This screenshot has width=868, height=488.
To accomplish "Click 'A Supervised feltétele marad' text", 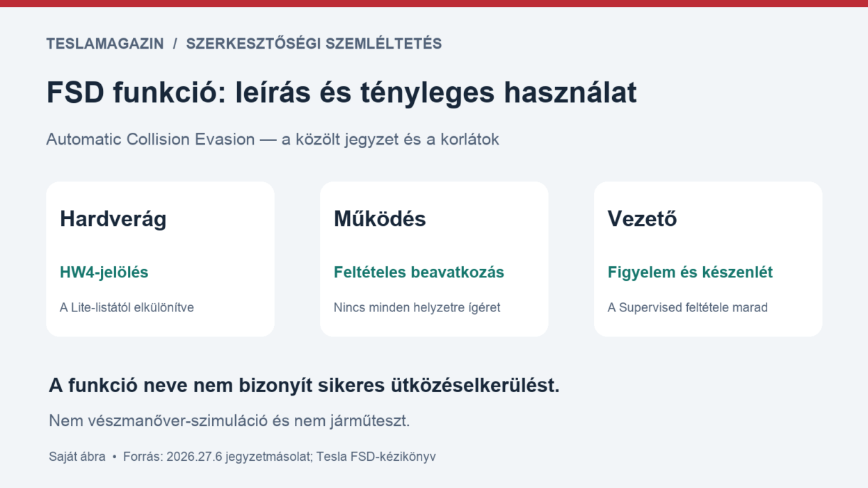I will 688,307.
